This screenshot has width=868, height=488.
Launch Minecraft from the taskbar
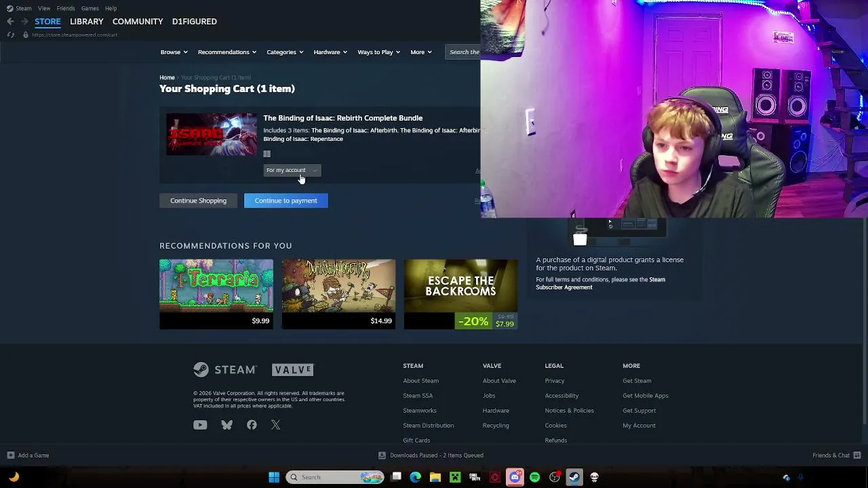tap(455, 477)
